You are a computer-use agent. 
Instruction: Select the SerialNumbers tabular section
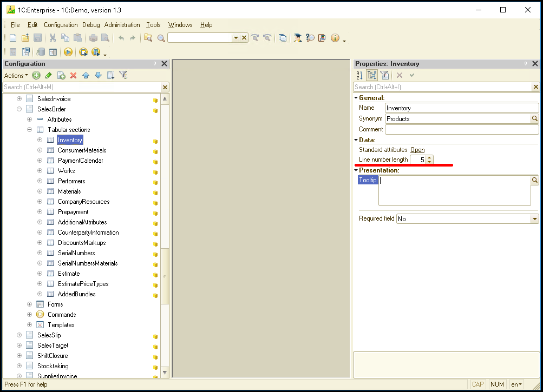coord(76,253)
